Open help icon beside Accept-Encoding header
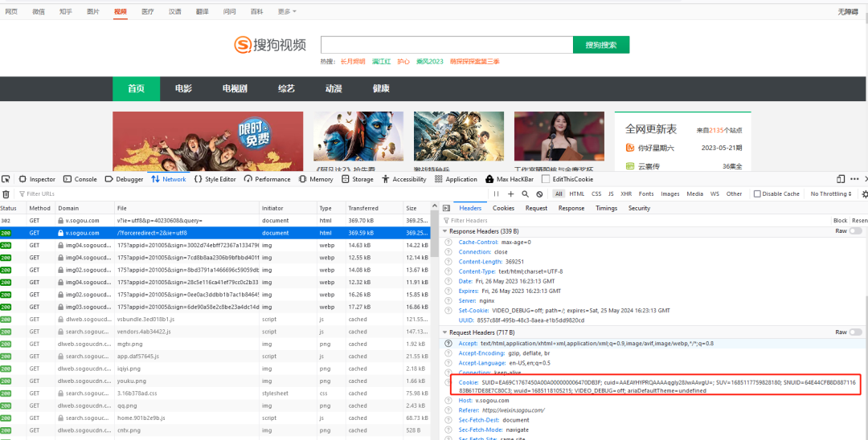Screen dimensions: 868x440 (x=448, y=353)
